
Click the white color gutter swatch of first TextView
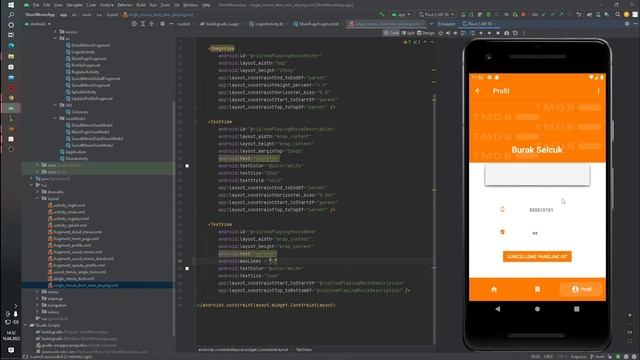tap(187, 166)
